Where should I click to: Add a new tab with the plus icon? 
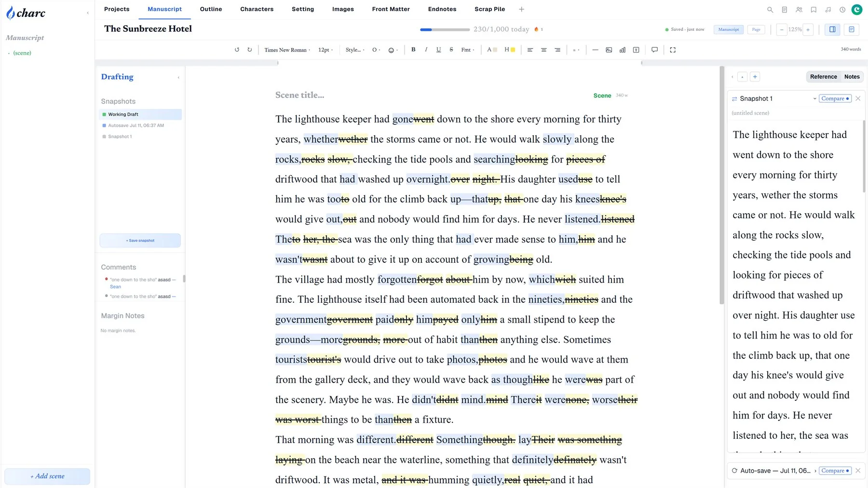point(521,9)
